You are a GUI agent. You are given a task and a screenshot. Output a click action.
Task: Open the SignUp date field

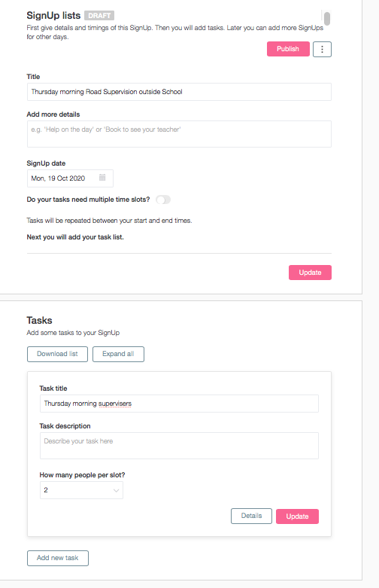[x=70, y=178]
